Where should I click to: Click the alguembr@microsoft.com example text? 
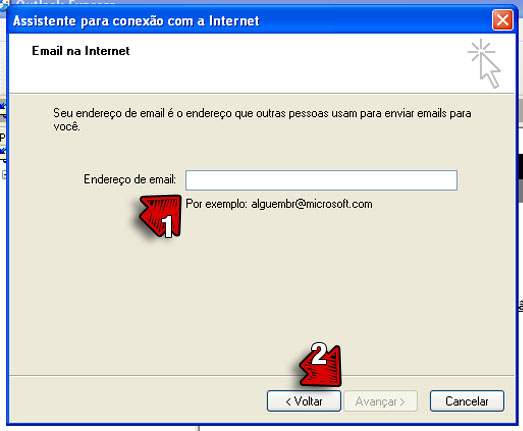pyautogui.click(x=312, y=204)
